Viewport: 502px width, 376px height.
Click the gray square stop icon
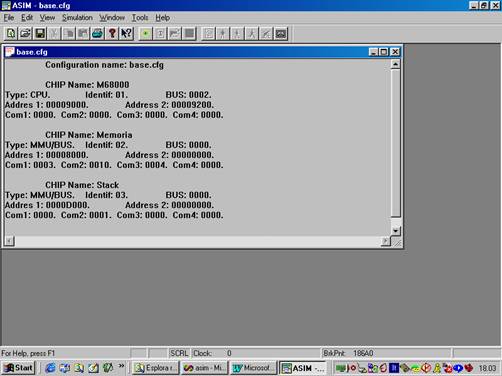[189, 33]
